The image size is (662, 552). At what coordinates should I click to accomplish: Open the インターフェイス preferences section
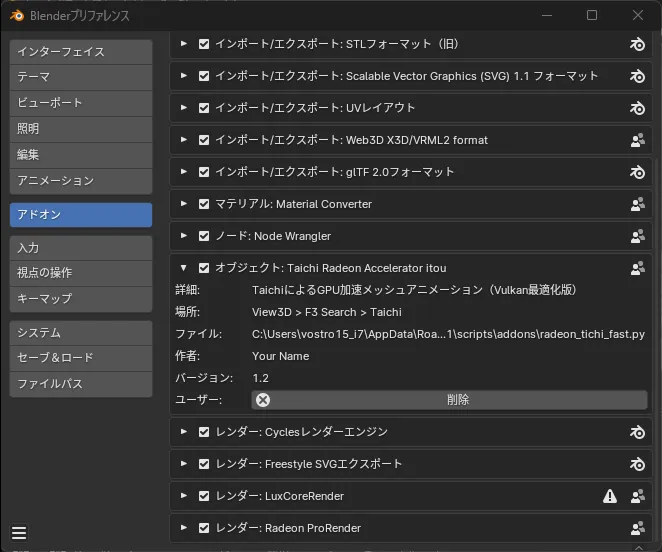pyautogui.click(x=81, y=52)
